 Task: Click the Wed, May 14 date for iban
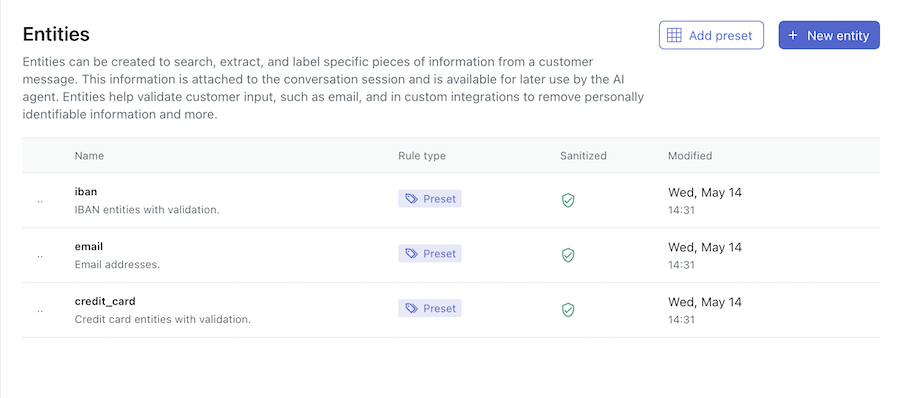click(x=705, y=193)
